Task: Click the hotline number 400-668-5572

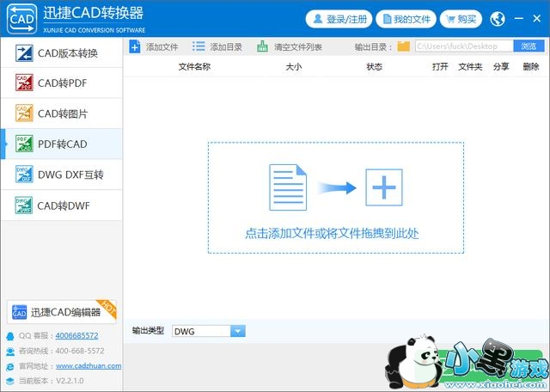Action: click(80, 351)
